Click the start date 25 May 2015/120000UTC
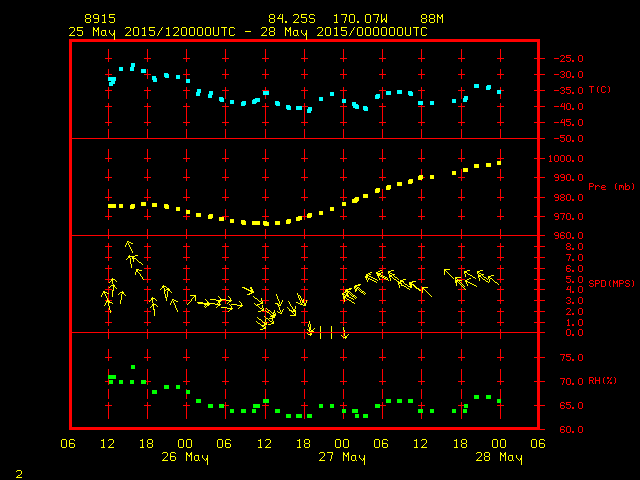The height and width of the screenshot is (480, 640). point(152,32)
